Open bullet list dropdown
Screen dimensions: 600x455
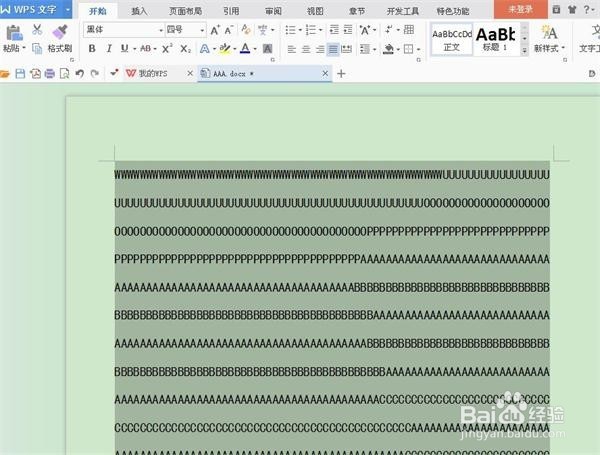pyautogui.click(x=300, y=30)
